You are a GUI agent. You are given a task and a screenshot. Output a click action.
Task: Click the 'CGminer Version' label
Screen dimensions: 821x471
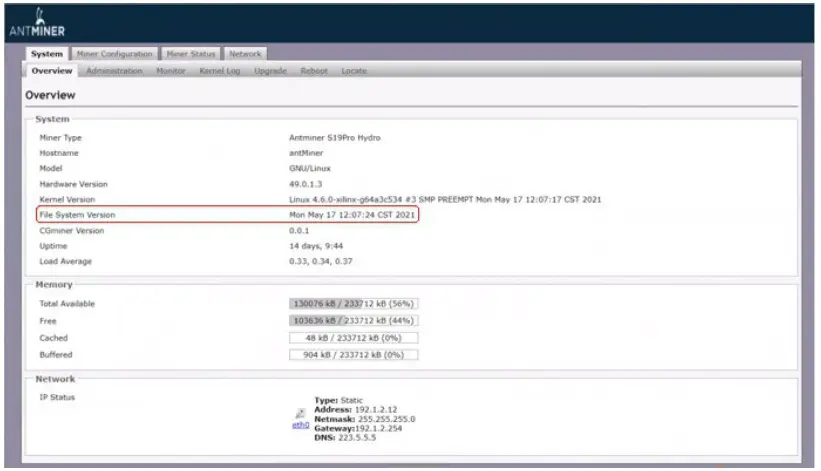pyautogui.click(x=71, y=230)
